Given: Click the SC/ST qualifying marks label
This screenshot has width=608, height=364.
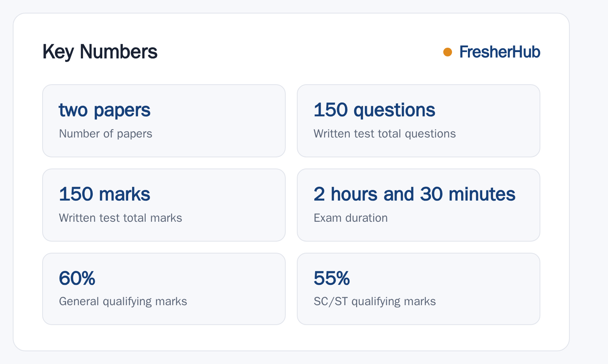Looking at the screenshot, I should pos(374,302).
